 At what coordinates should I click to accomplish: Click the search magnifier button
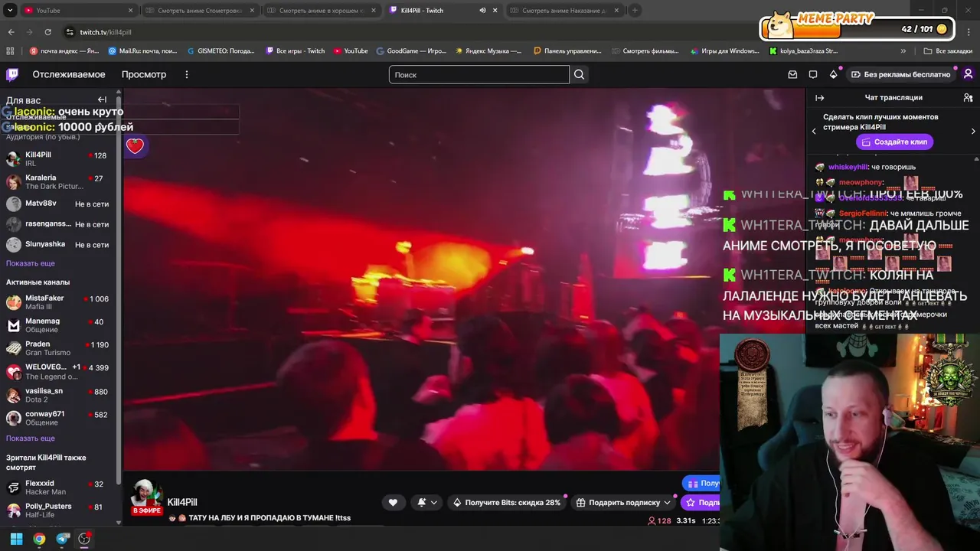[580, 74]
